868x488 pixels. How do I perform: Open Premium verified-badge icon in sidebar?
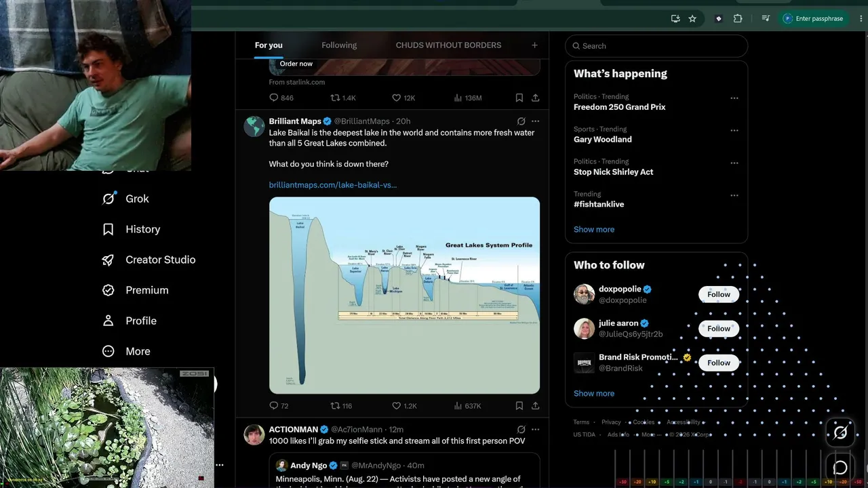click(x=108, y=290)
